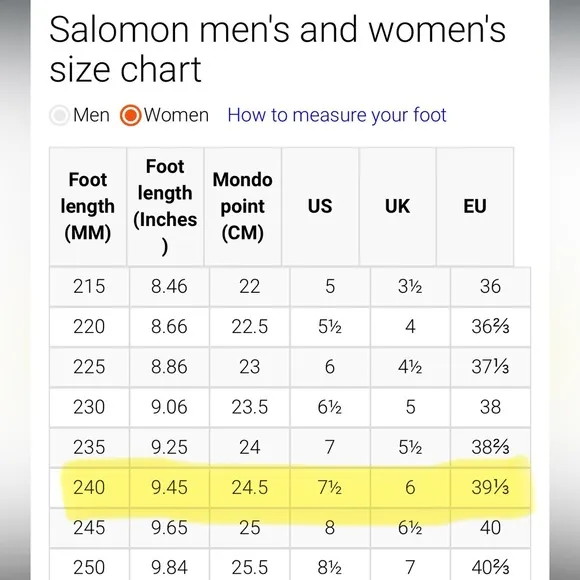Click the EU size 40 cell

(490, 528)
